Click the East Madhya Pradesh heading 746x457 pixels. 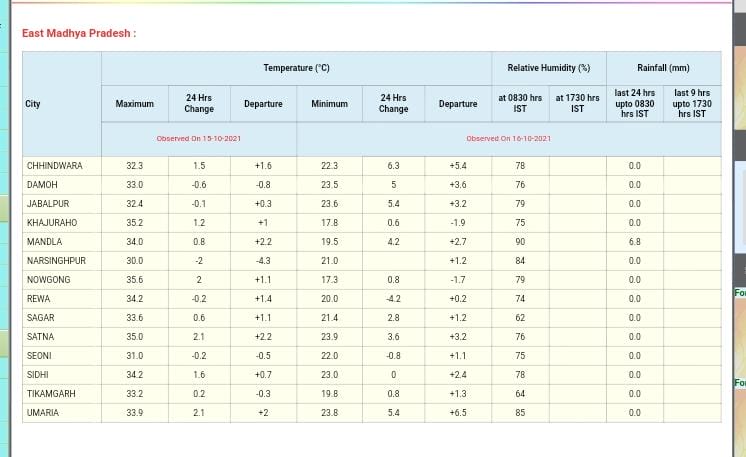tap(79, 33)
